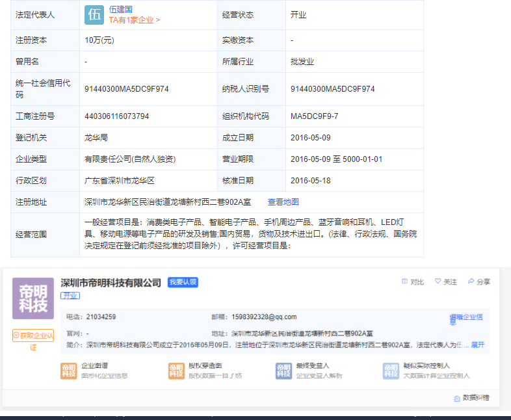Click the company title 深圳市帝明科技有限公司
511x420 pixels.
point(111,283)
